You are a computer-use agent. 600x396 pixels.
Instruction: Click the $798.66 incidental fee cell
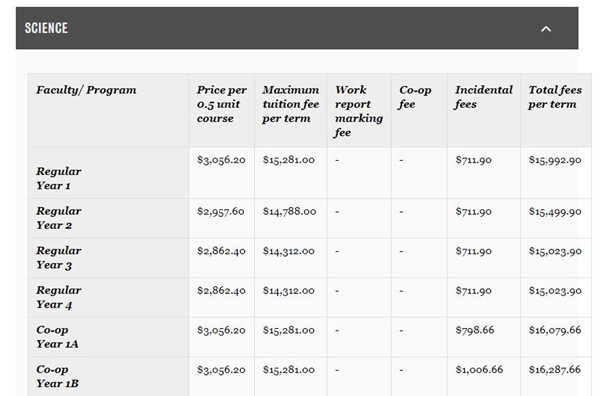click(x=475, y=330)
